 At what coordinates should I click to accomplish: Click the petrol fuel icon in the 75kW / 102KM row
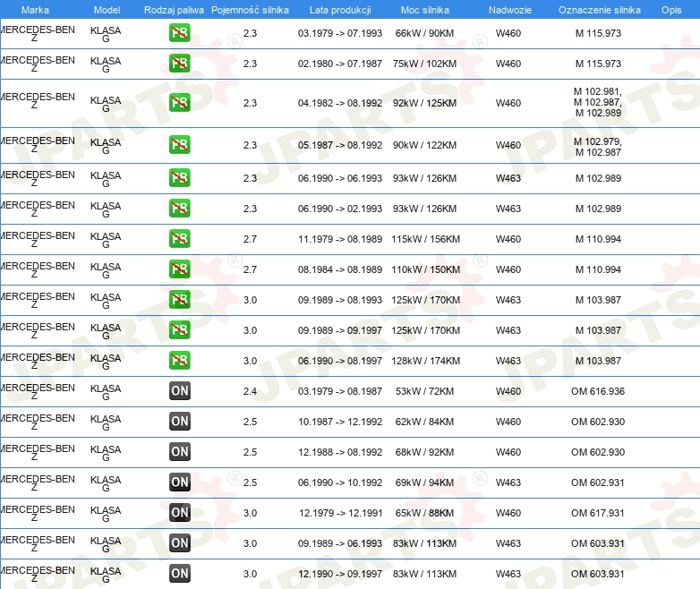(179, 64)
